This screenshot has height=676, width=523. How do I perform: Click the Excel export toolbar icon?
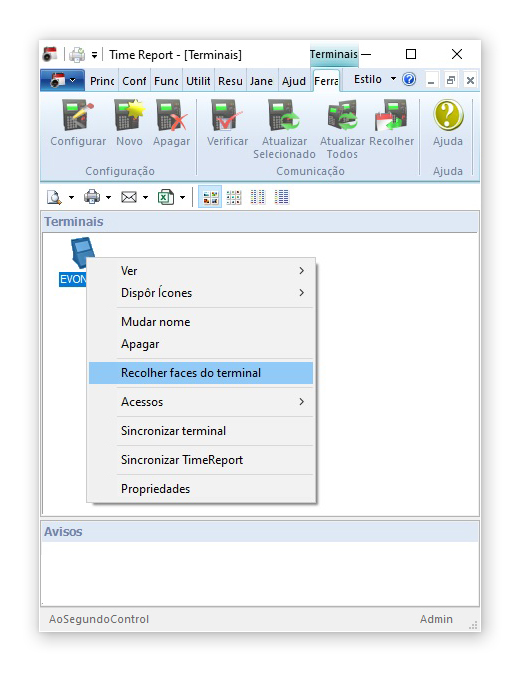click(x=166, y=197)
